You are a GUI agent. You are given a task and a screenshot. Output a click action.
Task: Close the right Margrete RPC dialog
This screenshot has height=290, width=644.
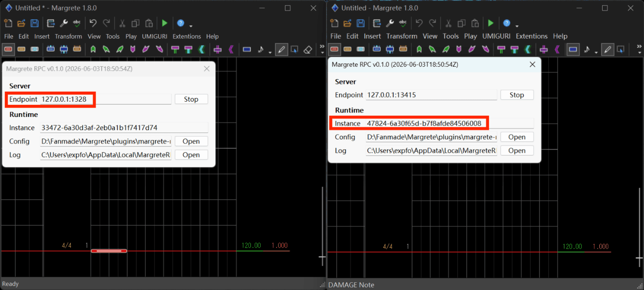[532, 64]
